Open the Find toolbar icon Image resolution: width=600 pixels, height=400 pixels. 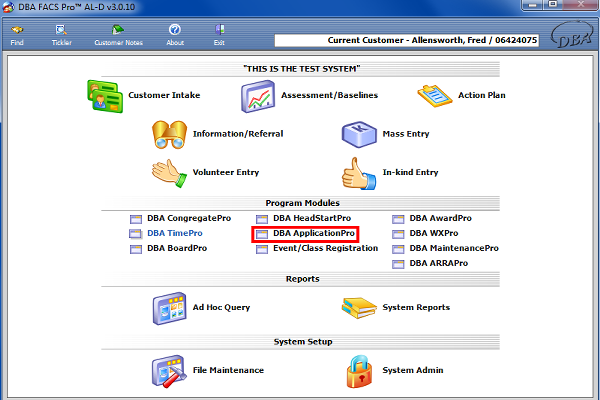point(17,30)
